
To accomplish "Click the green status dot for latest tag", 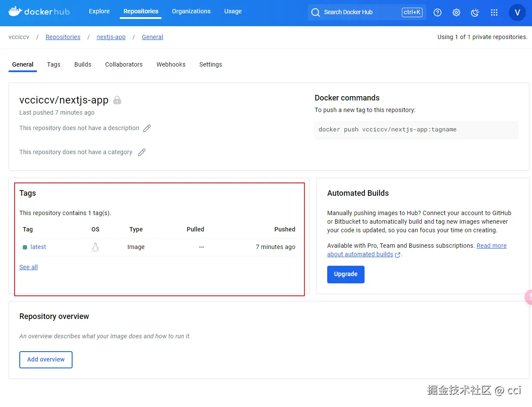I will [25, 247].
